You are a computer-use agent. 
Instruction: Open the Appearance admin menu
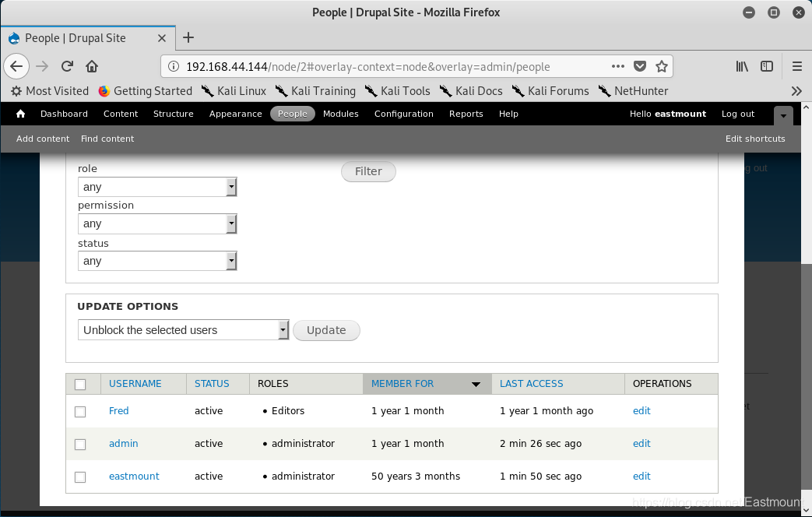coord(236,114)
